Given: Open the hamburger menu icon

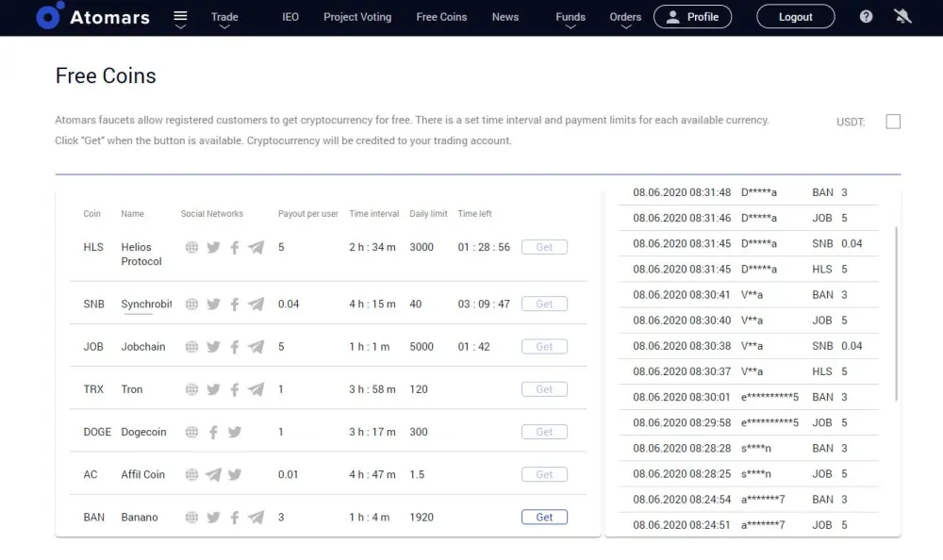Looking at the screenshot, I should (180, 17).
